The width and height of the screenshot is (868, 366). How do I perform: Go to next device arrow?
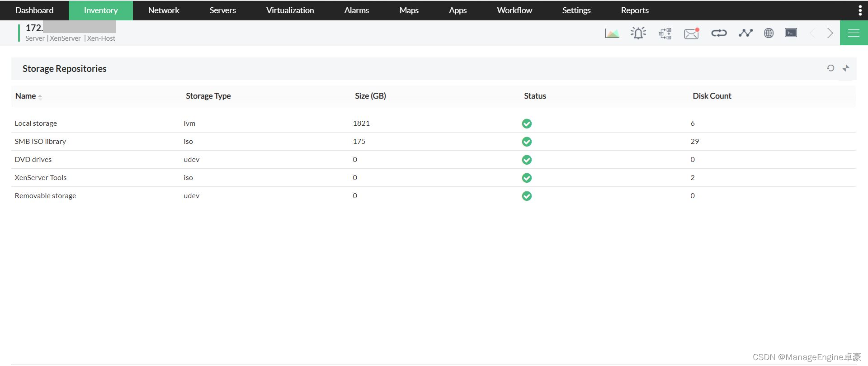tap(830, 33)
